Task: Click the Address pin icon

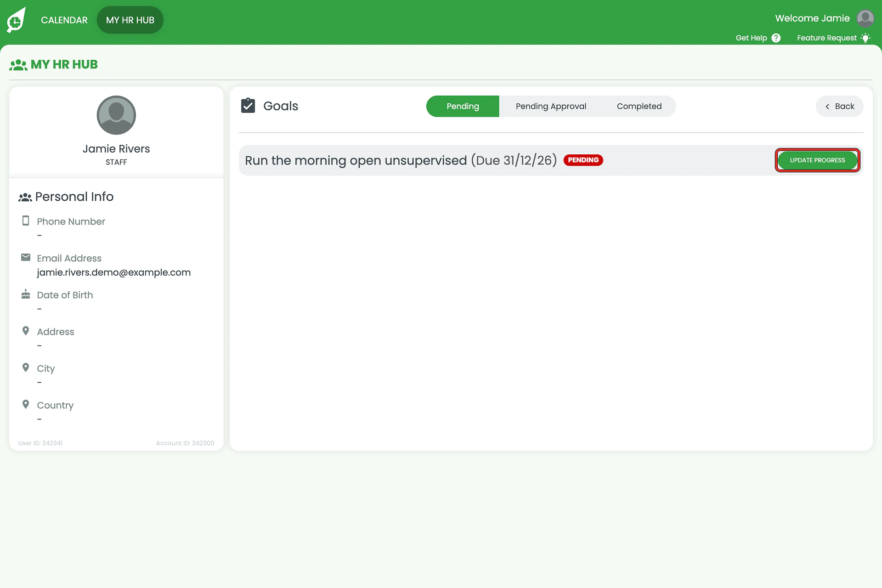Action: (26, 331)
